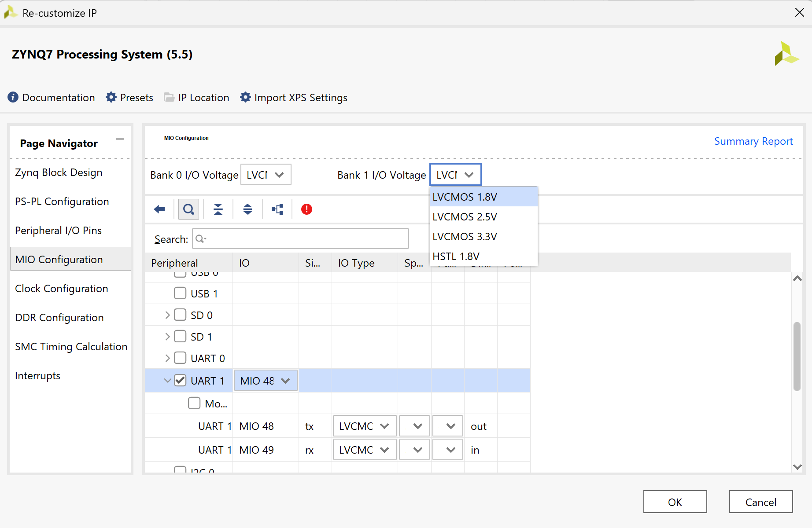Click the Documentation info icon
812x528 pixels.
(13, 97)
